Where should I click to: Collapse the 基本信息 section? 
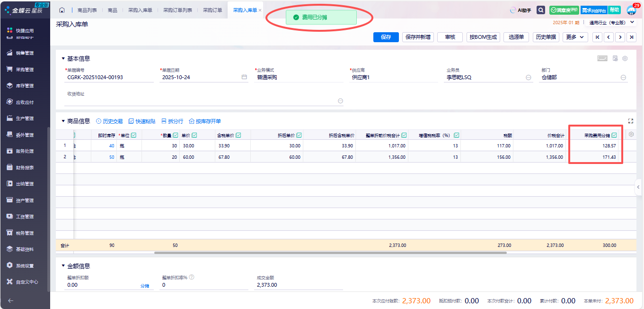pos(63,59)
